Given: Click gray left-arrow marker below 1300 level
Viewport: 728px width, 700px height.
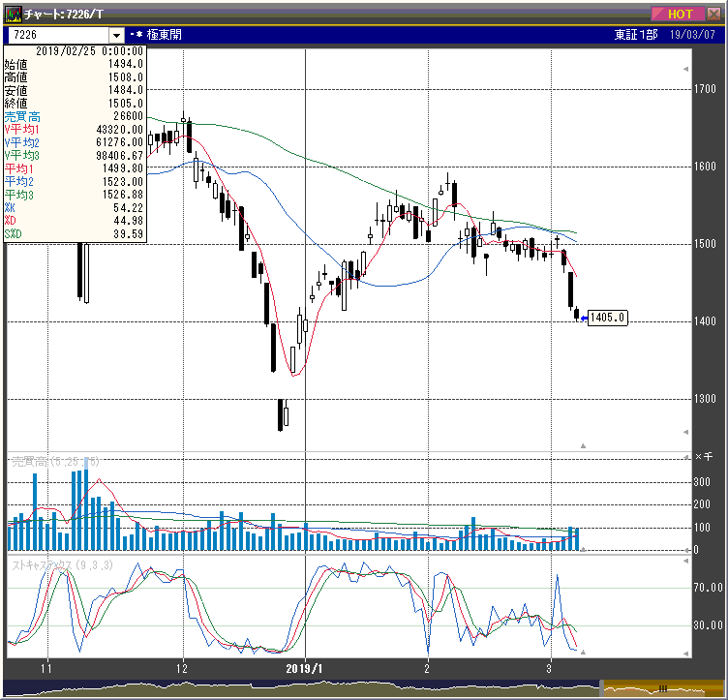Looking at the screenshot, I should pos(685,432).
